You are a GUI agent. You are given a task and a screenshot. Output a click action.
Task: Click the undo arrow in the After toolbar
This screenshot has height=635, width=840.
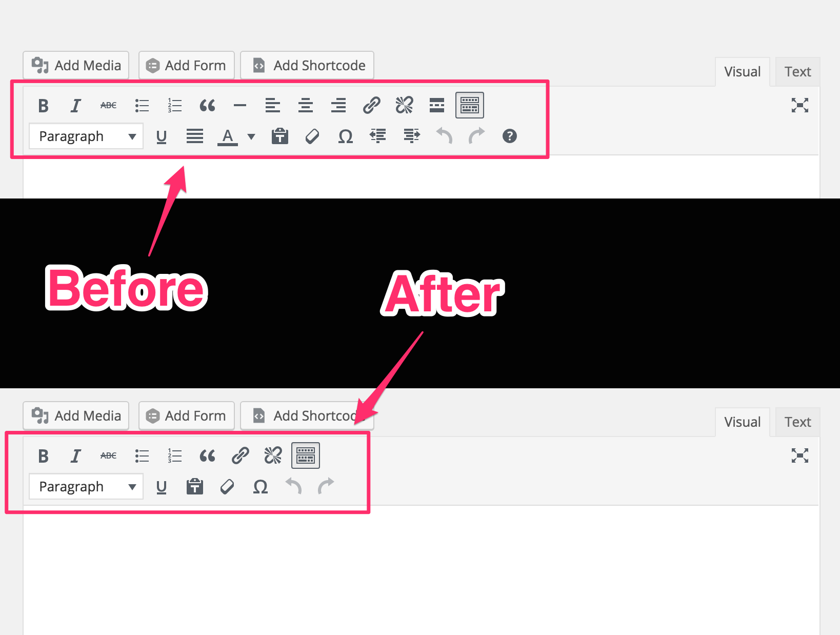tap(293, 486)
